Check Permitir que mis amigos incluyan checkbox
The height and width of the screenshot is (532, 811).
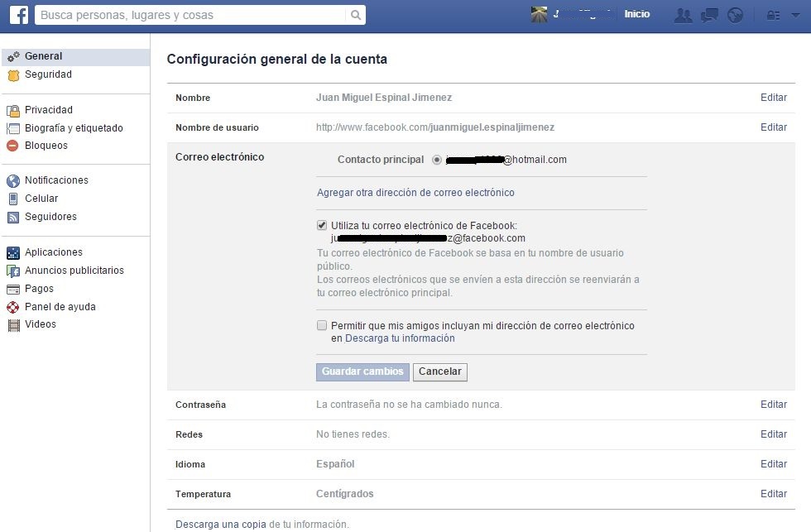coord(322,325)
